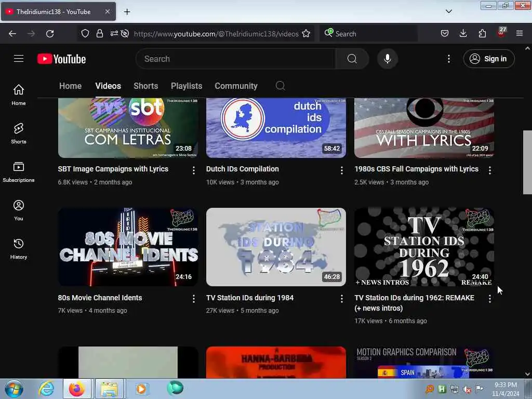Click the Sign in button
532x399 pixels.
(x=489, y=59)
